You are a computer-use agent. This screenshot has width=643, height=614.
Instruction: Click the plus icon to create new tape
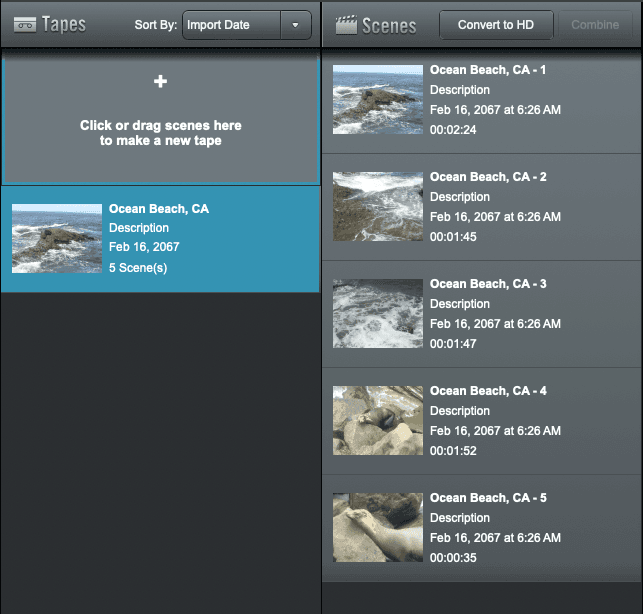point(160,81)
